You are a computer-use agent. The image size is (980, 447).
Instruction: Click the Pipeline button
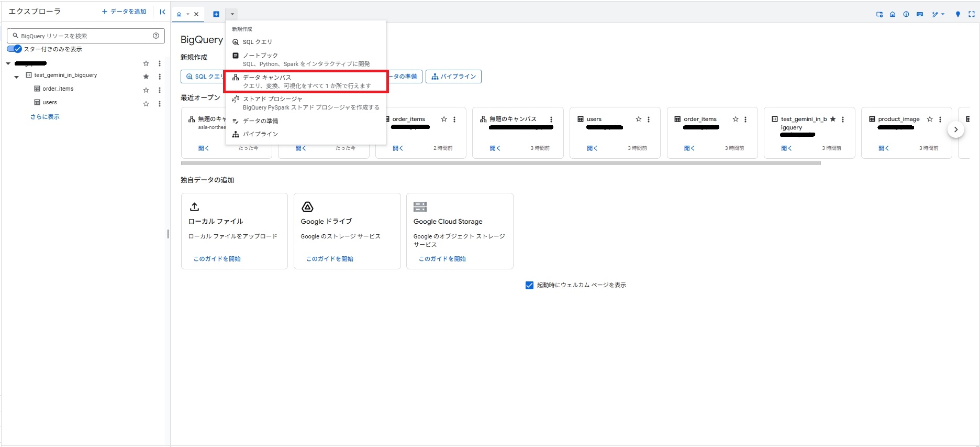pyautogui.click(x=453, y=77)
